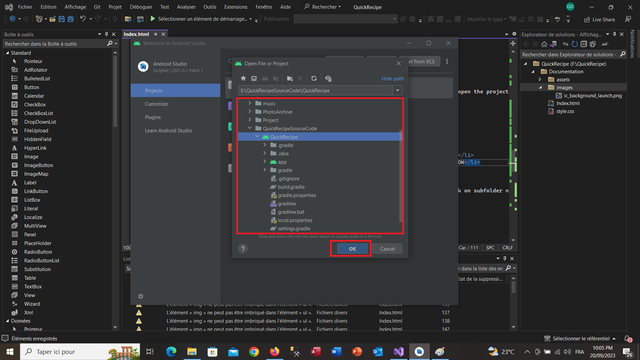The width and height of the screenshot is (640, 360).
Task: Collapse the QuickRecipeSourceCode folder
Action: click(x=250, y=128)
